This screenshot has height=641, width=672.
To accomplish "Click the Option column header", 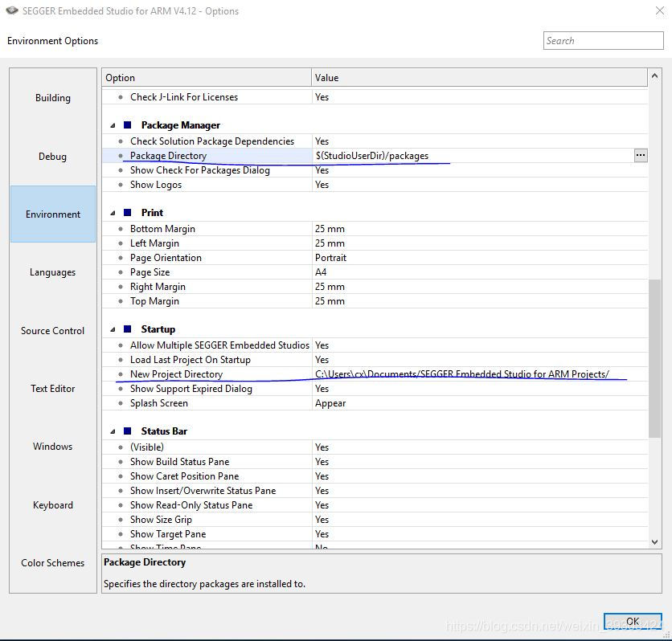I will pyautogui.click(x=207, y=77).
